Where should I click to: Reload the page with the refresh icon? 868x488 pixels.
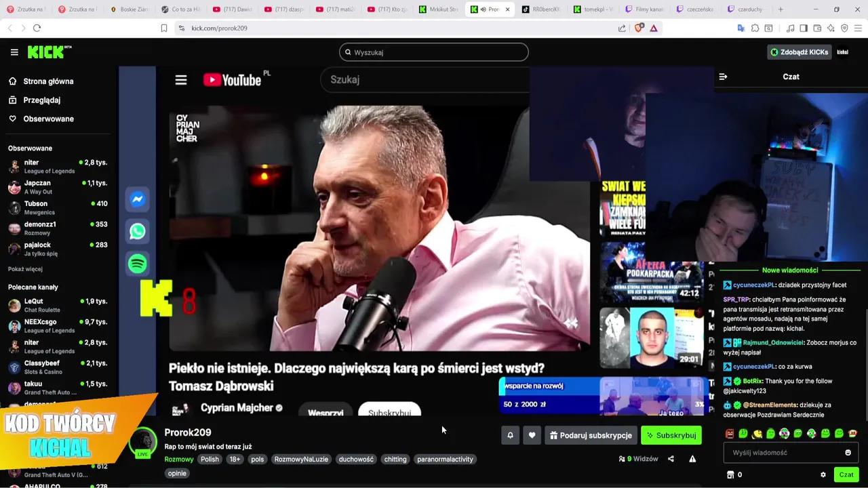click(37, 28)
